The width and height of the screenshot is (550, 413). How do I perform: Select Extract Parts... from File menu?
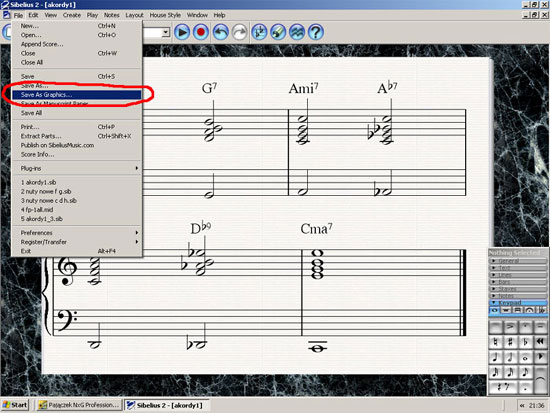click(x=77, y=136)
